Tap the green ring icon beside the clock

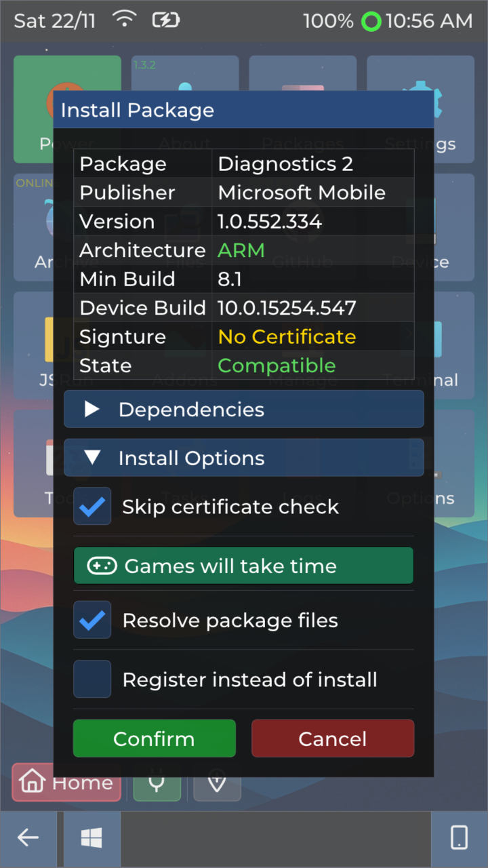tap(371, 22)
